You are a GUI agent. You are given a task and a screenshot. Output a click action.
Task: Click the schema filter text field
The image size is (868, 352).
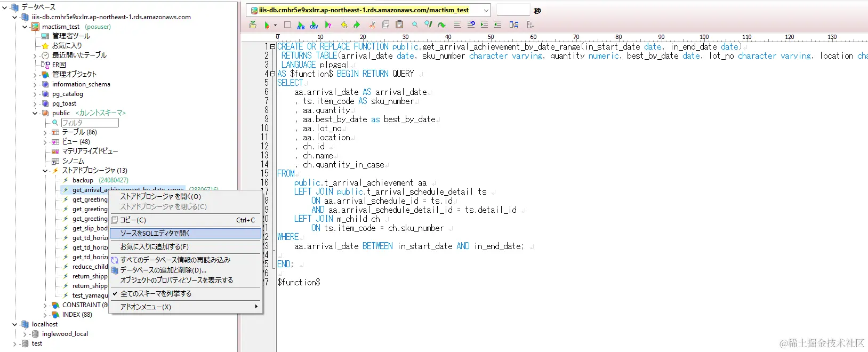click(x=90, y=123)
